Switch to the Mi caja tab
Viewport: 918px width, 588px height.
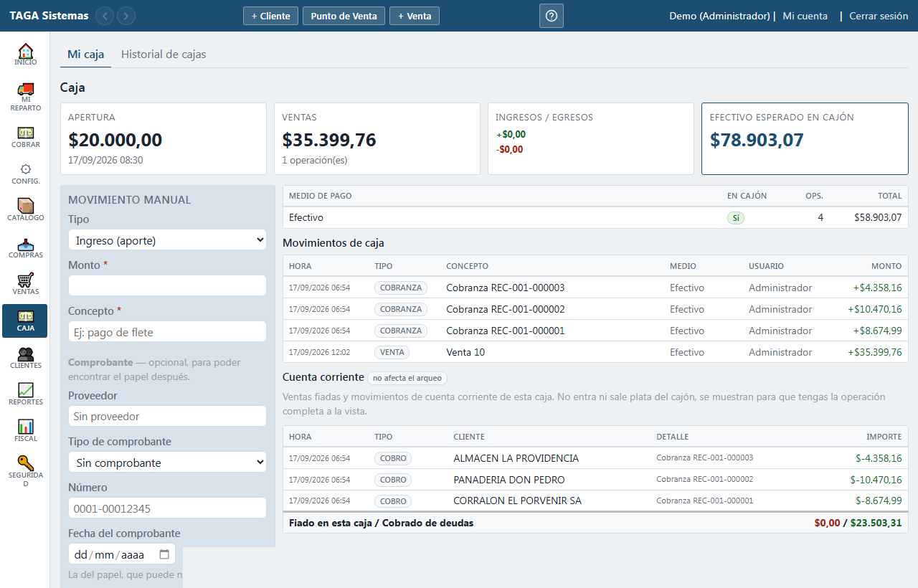click(85, 54)
